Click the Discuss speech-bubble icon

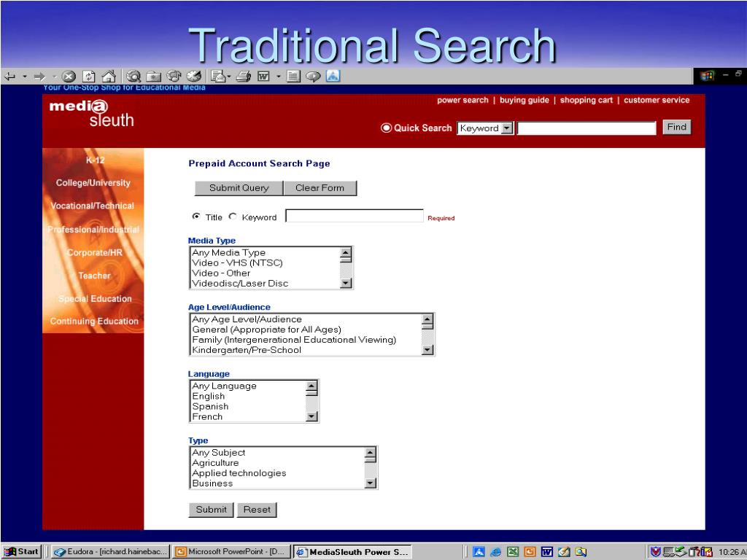pyautogui.click(x=313, y=76)
